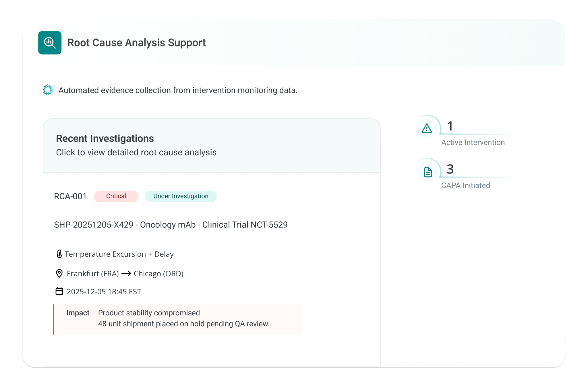
Task: Select the Under Investigation status badge
Action: pos(181,196)
